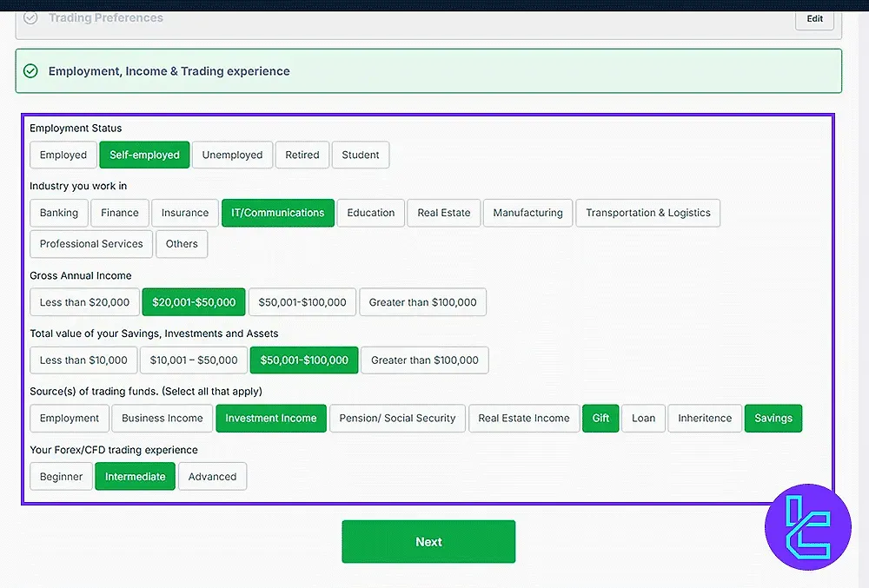Select Beginner trading experience level
This screenshot has height=588, width=869.
tap(61, 477)
